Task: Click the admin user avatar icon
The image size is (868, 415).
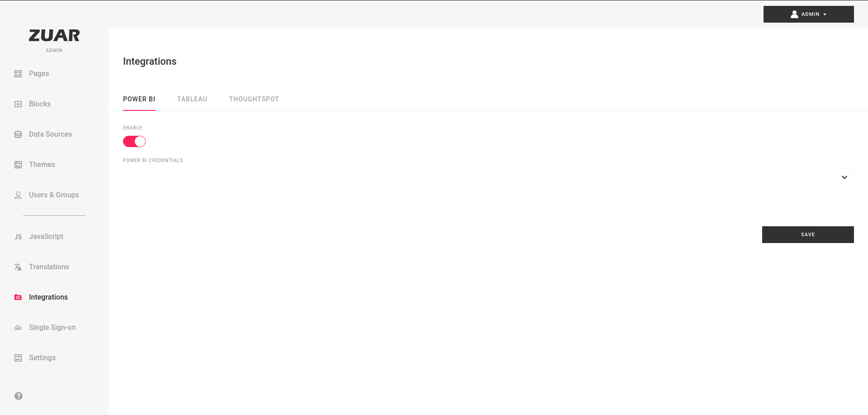Action: click(794, 14)
